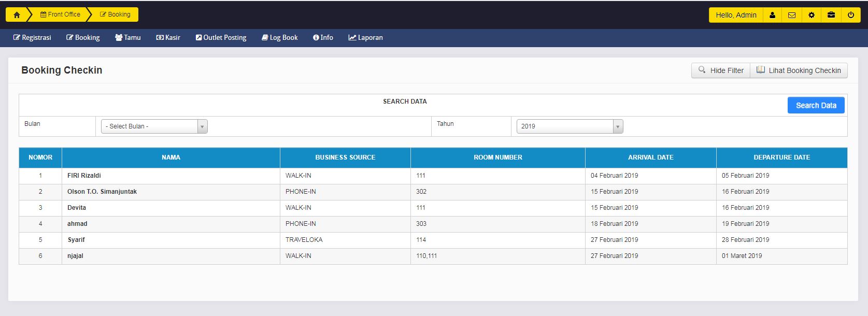Click the briefcase icon in top bar
This screenshot has width=868, height=316.
[831, 15]
